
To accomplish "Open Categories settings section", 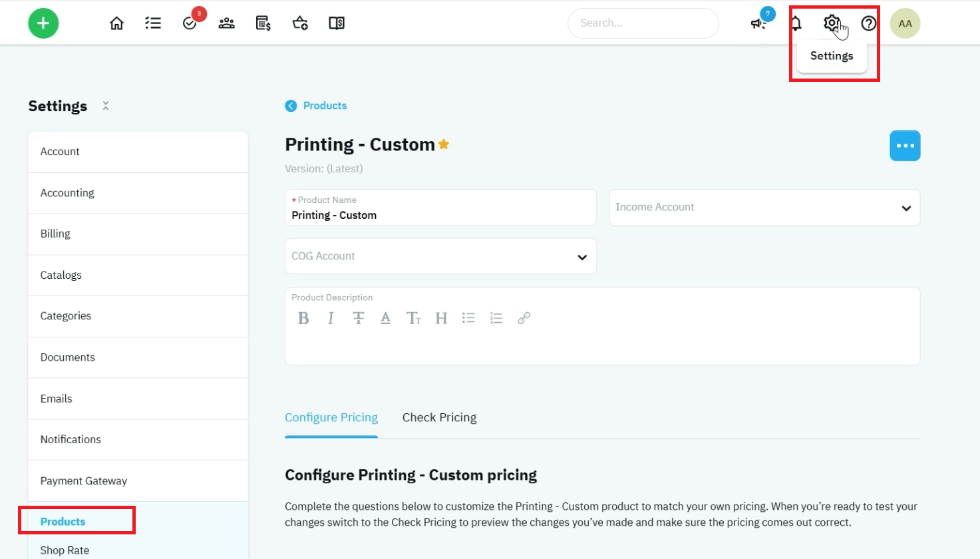I will (x=138, y=316).
